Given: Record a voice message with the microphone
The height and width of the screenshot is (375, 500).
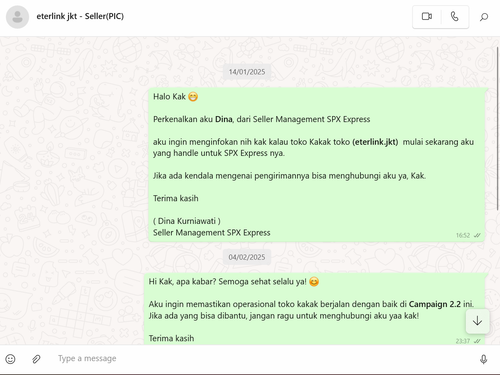Looking at the screenshot, I should tap(484, 359).
